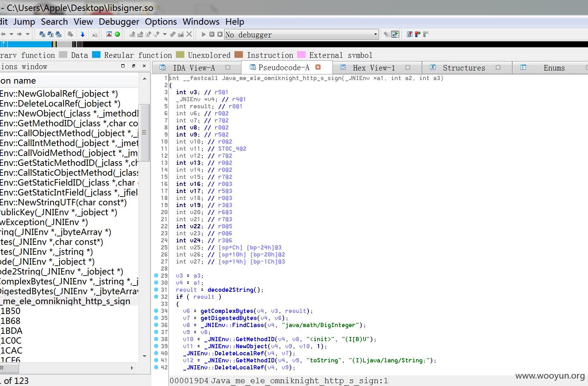The height and width of the screenshot is (386, 588).
Task: Pause process with the pause button
Action: pos(212,34)
